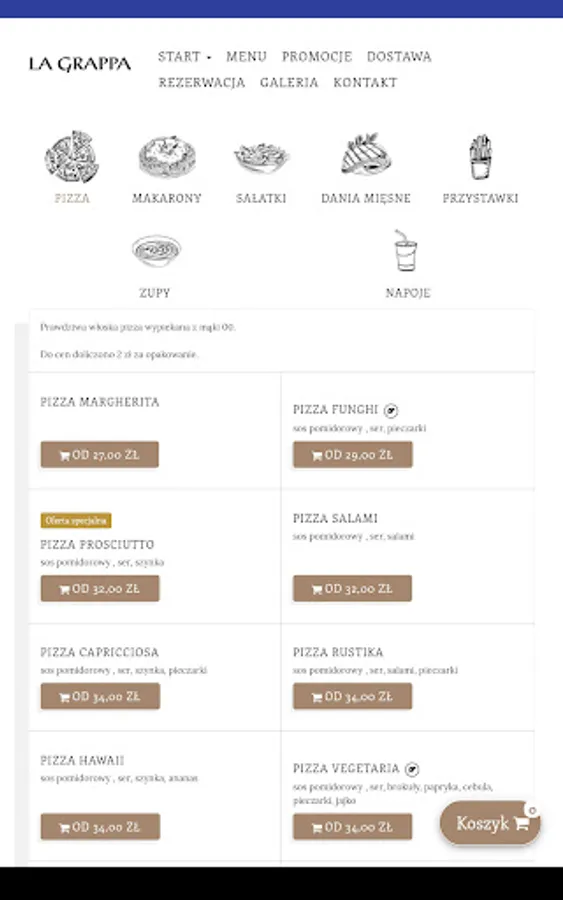
Task: Open Dania Mięsne meat dishes icon
Action: click(x=366, y=154)
